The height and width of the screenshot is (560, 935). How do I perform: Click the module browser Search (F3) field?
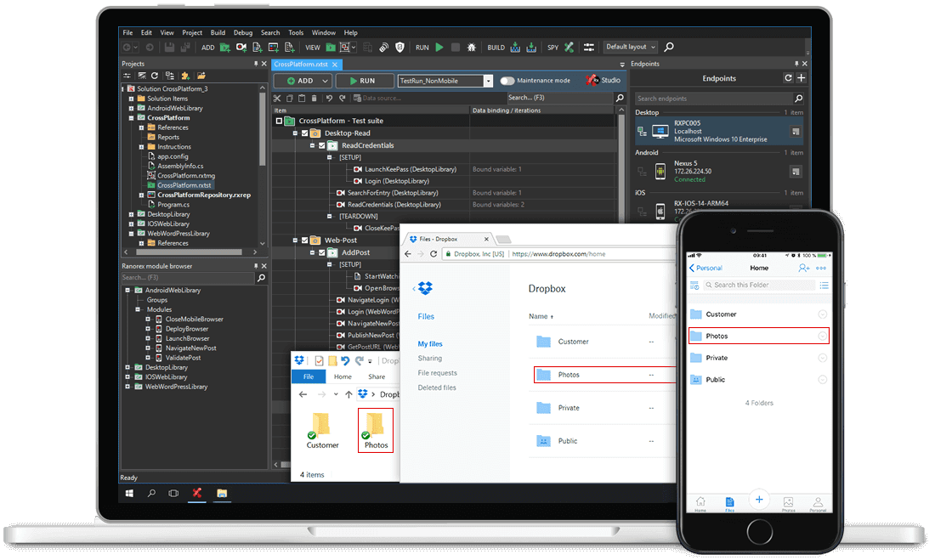pos(188,278)
